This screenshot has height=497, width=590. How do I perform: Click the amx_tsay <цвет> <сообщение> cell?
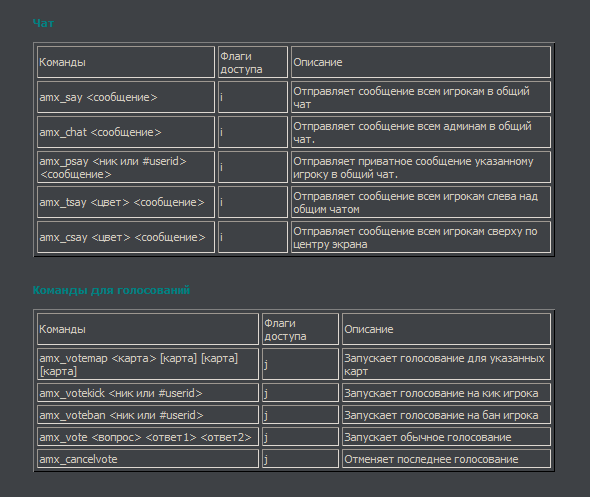click(x=126, y=202)
